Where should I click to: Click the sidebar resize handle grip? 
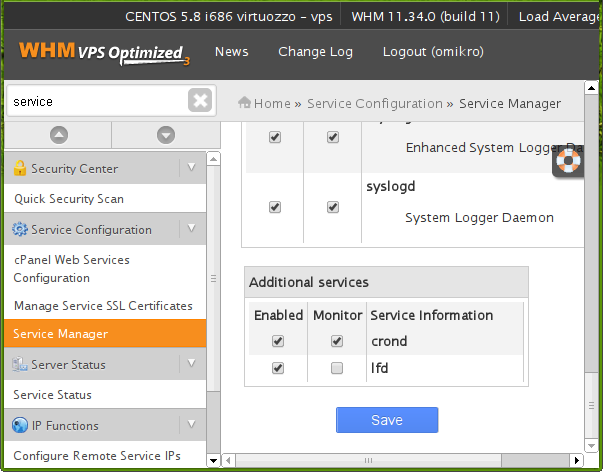pos(213,278)
